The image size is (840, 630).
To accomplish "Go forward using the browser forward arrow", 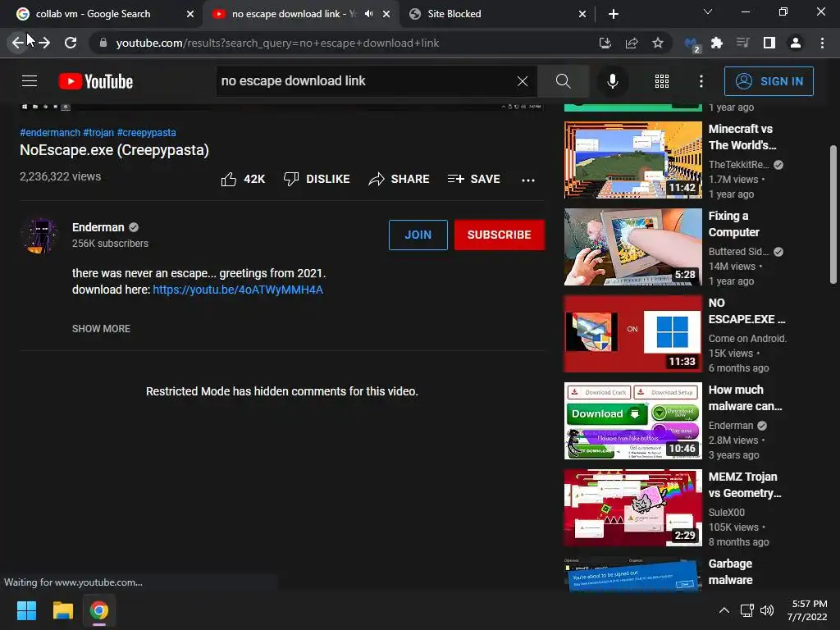I will tap(44, 43).
